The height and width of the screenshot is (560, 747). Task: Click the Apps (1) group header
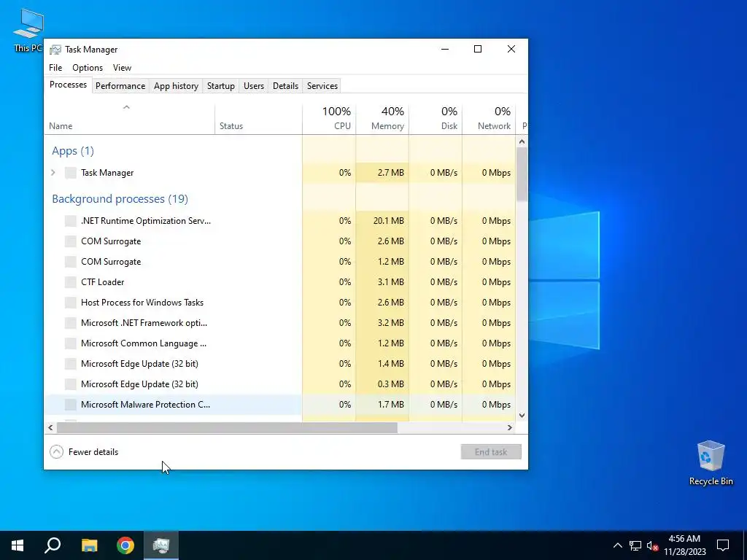(x=73, y=151)
